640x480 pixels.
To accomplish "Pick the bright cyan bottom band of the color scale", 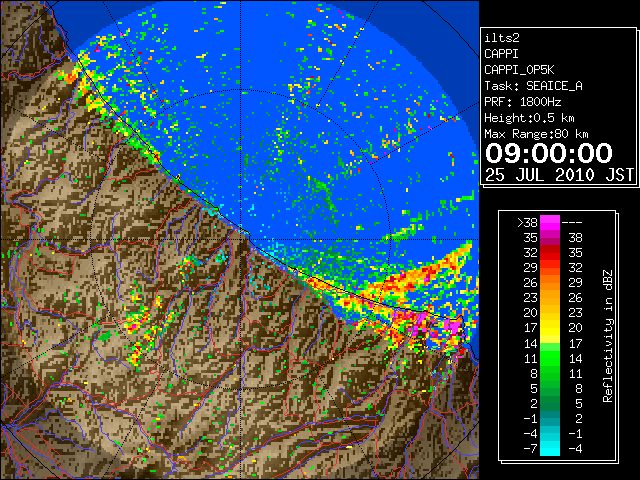I will (x=550, y=449).
